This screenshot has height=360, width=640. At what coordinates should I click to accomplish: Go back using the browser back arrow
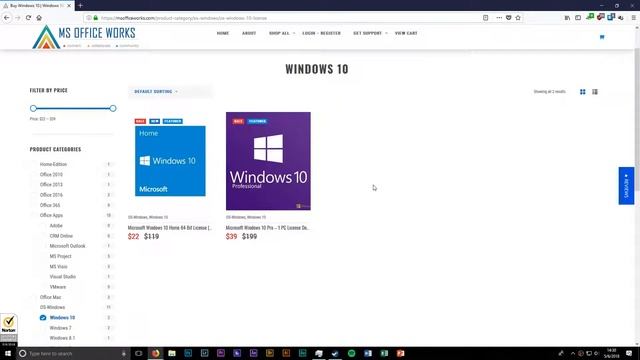[7, 18]
